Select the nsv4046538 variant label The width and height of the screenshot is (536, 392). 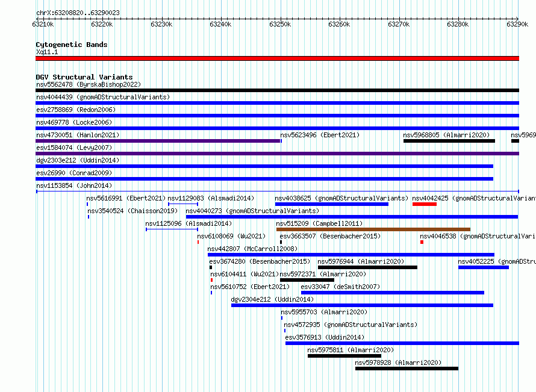[478, 236]
